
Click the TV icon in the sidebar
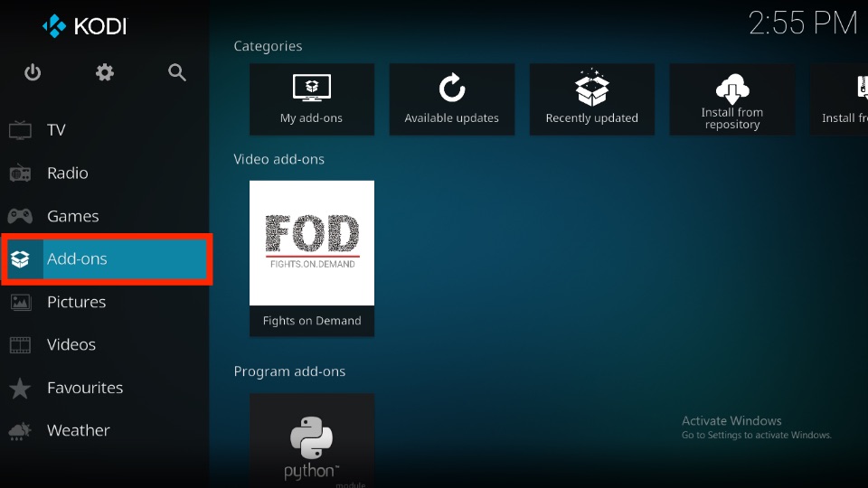click(20, 130)
